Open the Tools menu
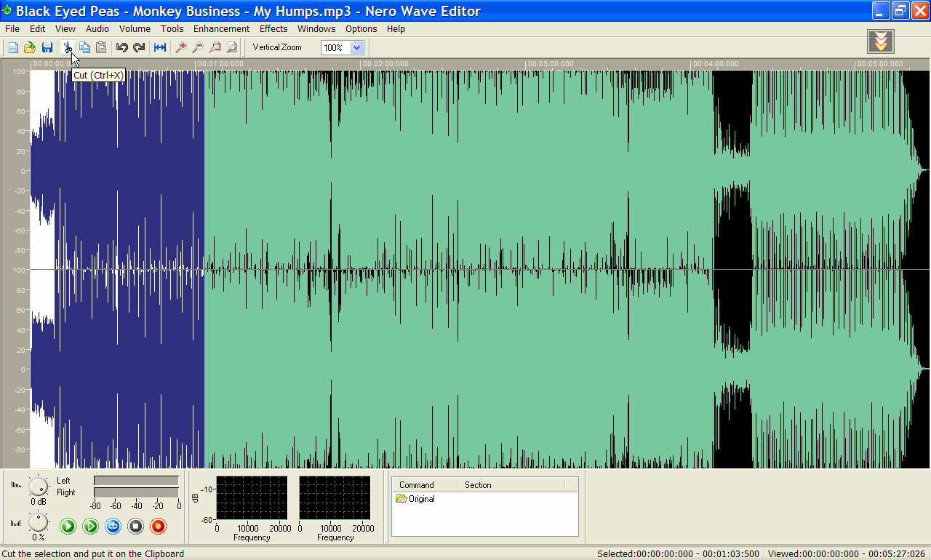The height and width of the screenshot is (560, 931). 172,29
